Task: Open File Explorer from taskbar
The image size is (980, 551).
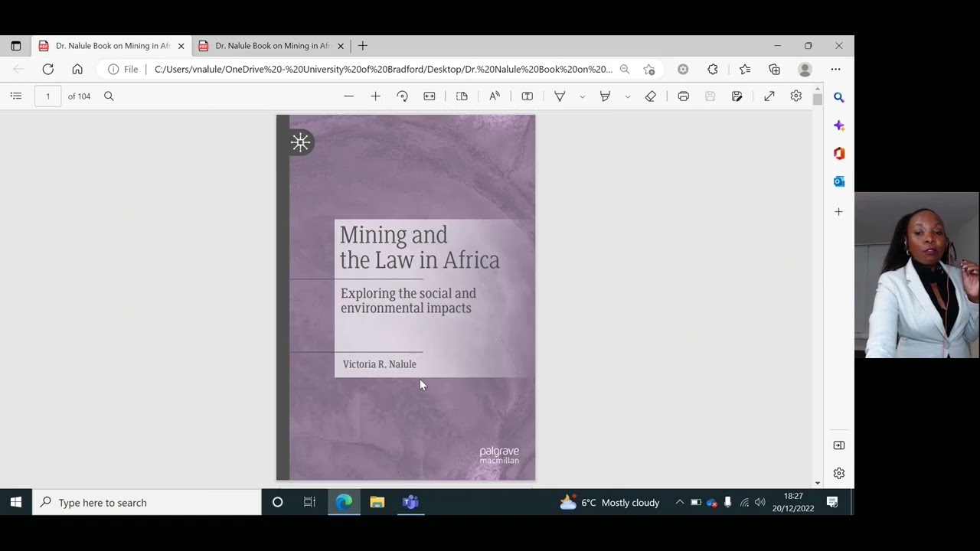Action: tap(377, 503)
